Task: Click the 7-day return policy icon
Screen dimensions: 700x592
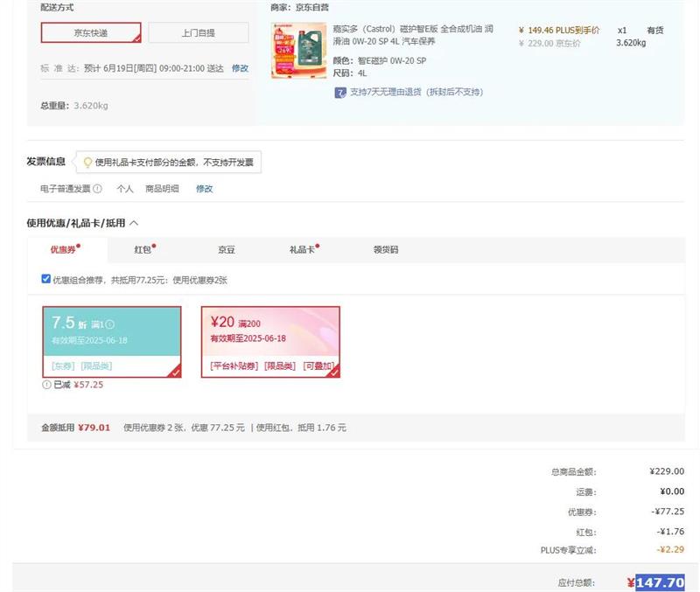Action: (340, 92)
